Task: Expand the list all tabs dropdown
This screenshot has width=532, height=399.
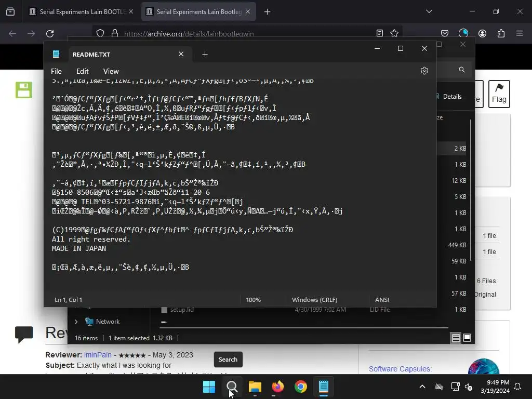Action: click(x=429, y=11)
